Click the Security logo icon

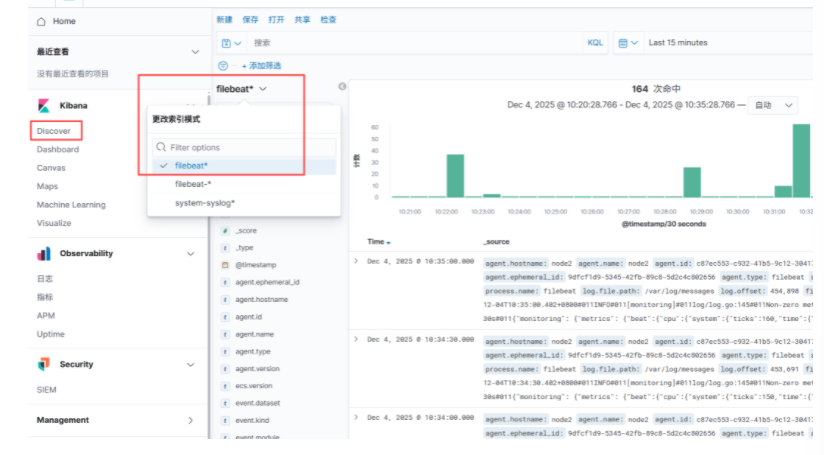coord(43,364)
